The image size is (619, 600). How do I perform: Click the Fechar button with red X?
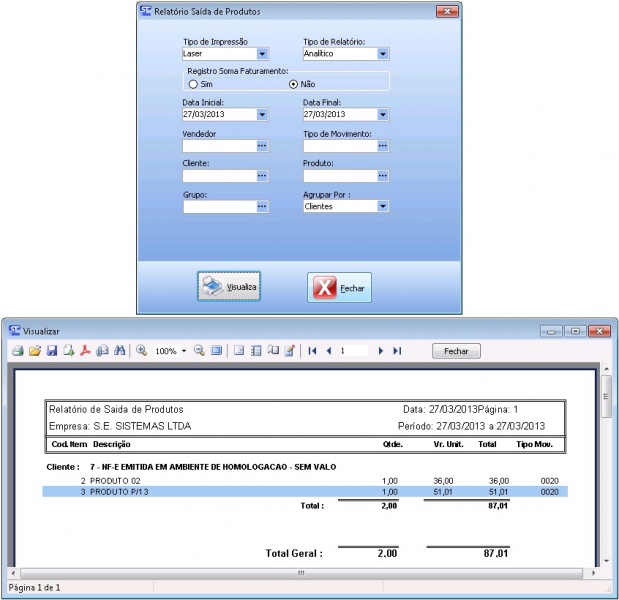coord(339,287)
